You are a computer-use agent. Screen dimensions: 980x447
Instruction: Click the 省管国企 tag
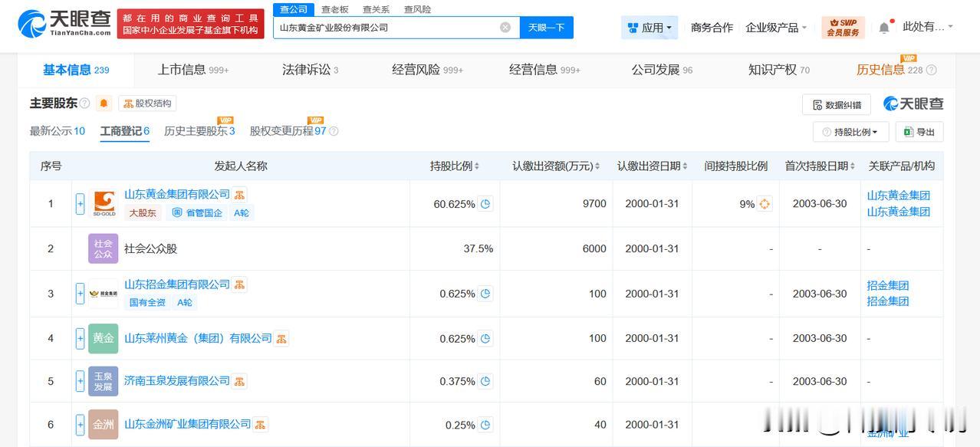pyautogui.click(x=196, y=213)
